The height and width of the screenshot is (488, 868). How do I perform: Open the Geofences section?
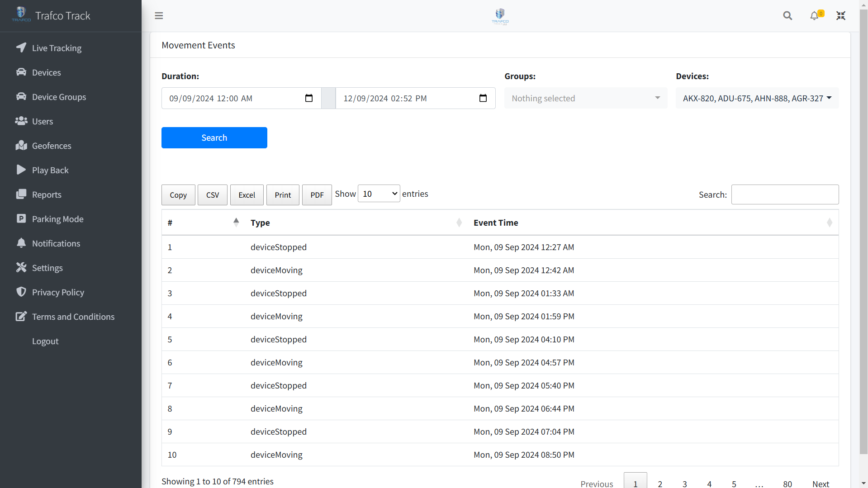click(52, 146)
